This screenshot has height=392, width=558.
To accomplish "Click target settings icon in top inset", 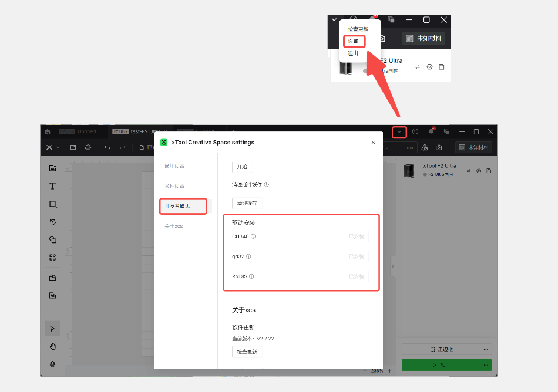I will click(429, 67).
